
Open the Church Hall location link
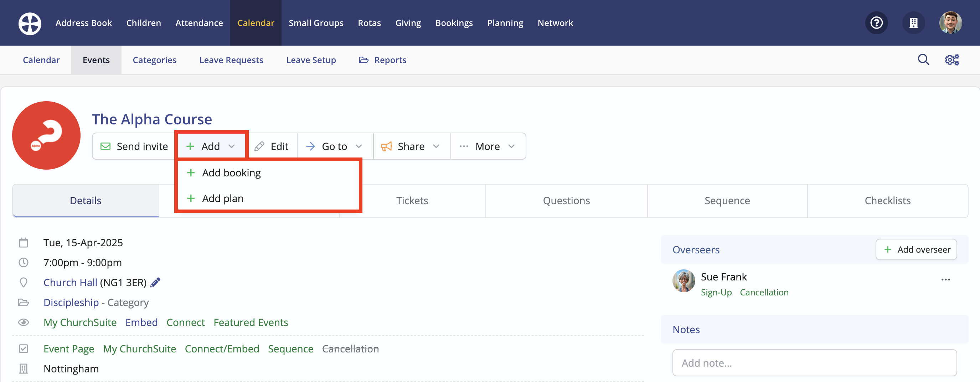point(70,282)
